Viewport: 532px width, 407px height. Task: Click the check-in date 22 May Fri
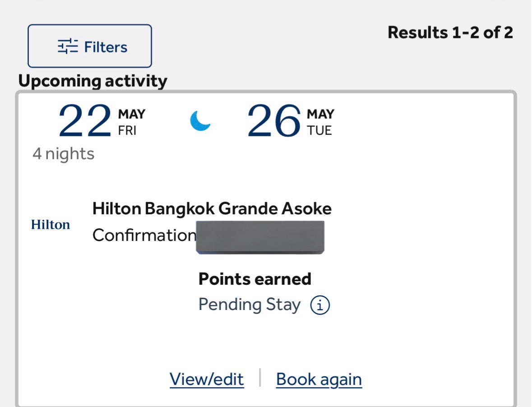(x=102, y=120)
